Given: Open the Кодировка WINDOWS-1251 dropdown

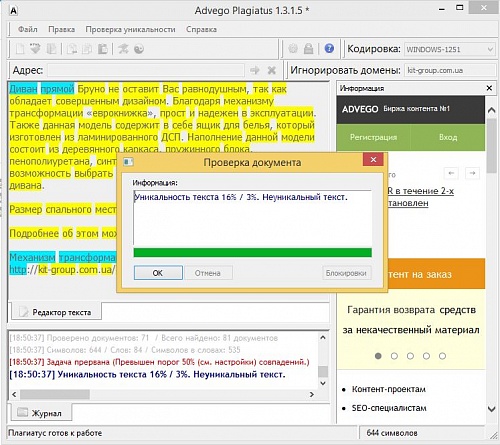Looking at the screenshot, I should click(x=450, y=49).
